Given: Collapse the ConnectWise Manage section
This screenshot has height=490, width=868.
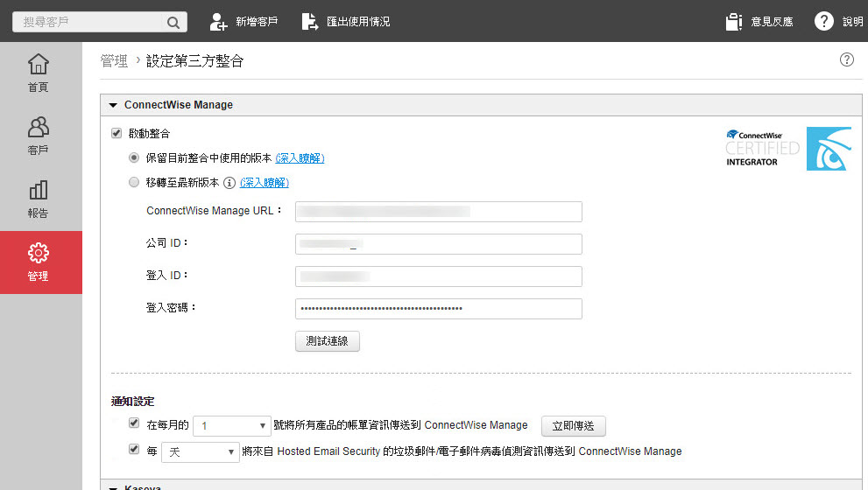Looking at the screenshot, I should click(x=113, y=105).
